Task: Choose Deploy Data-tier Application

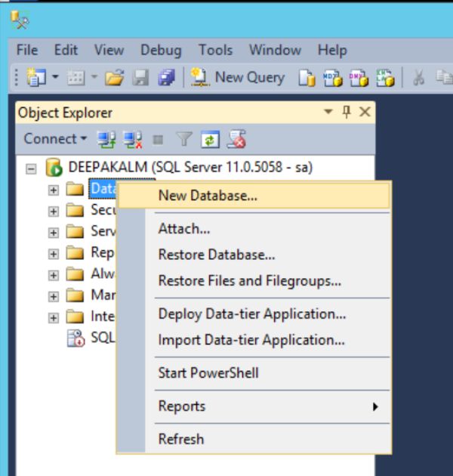Action: click(254, 314)
